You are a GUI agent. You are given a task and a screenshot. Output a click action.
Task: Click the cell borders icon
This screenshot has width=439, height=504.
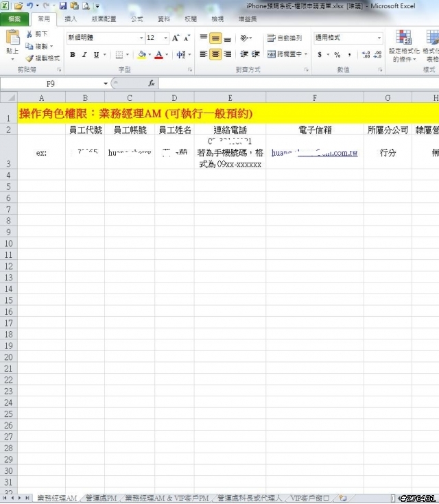pos(119,55)
